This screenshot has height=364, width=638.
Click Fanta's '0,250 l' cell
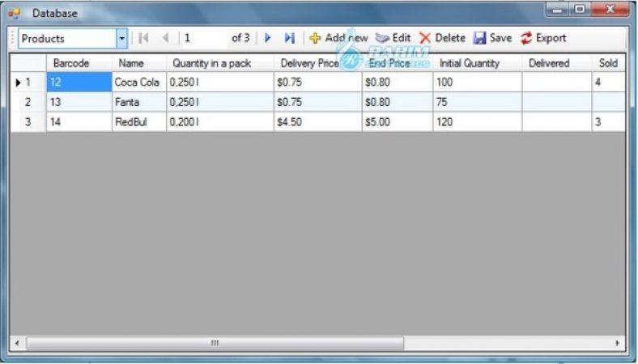coord(219,102)
